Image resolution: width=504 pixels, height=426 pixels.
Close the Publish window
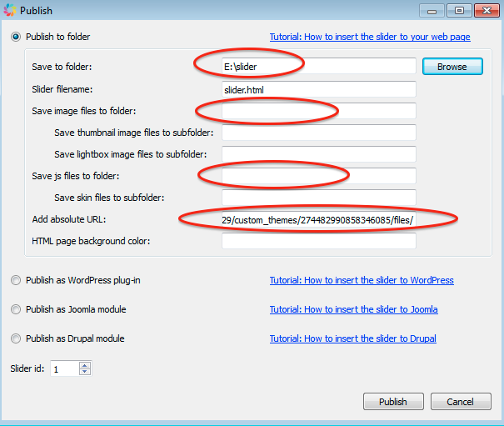tap(487, 11)
